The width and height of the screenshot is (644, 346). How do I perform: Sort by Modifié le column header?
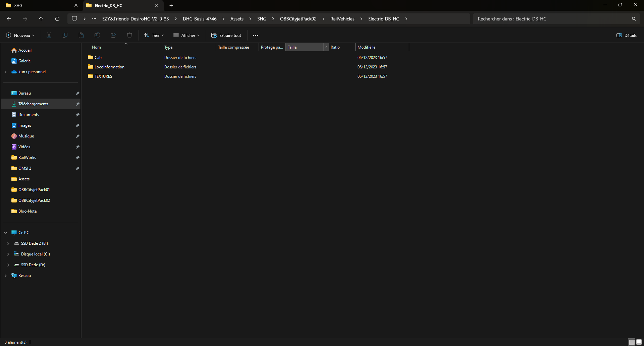[382, 47]
